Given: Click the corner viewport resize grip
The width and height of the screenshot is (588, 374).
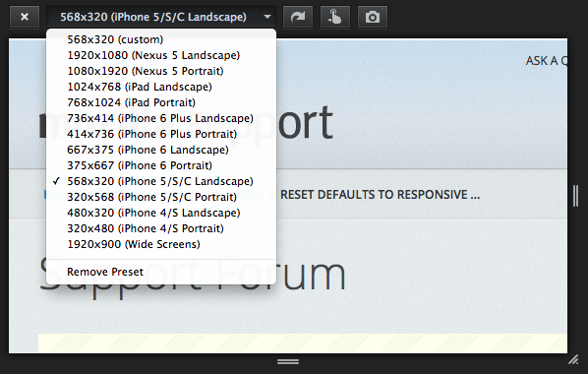Looking at the screenshot, I should (x=573, y=360).
